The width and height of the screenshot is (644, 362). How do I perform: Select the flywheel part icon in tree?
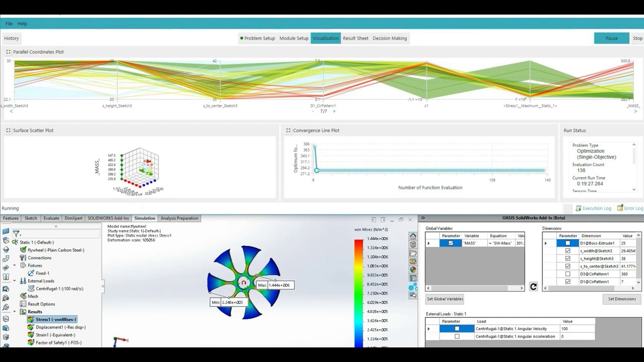pos(23,250)
